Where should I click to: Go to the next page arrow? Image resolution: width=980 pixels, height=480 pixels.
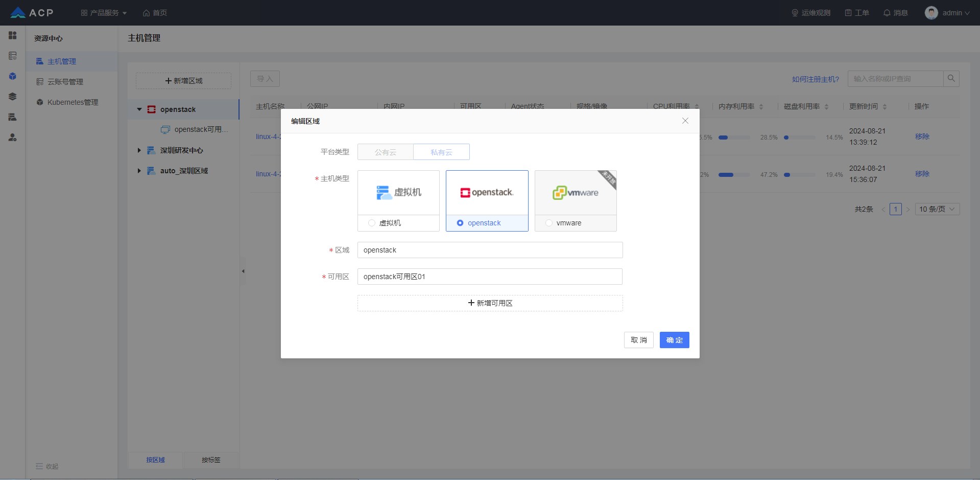pyautogui.click(x=907, y=209)
